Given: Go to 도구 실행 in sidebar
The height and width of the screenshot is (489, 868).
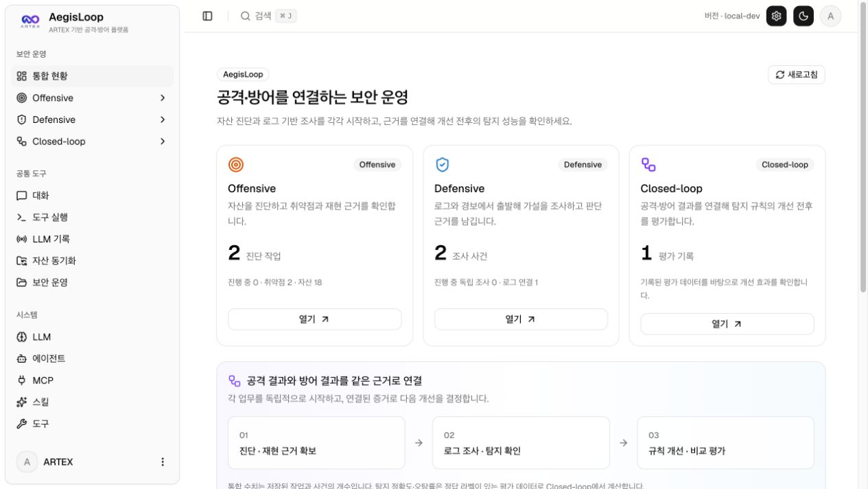Looking at the screenshot, I should coord(93,218).
